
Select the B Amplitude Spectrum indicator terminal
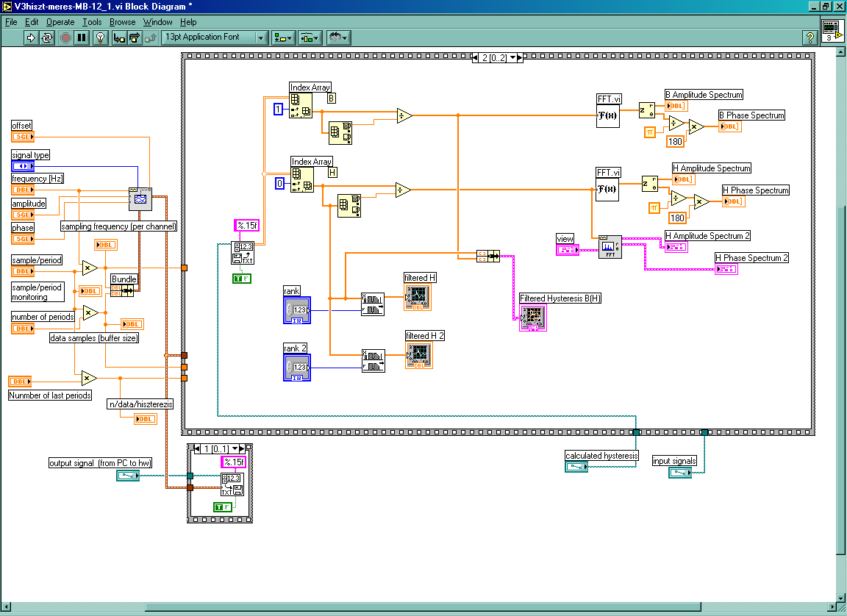[676, 106]
